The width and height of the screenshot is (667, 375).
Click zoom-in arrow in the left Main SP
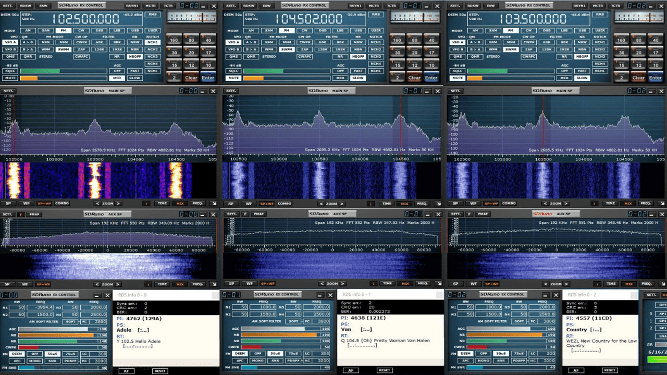(118, 204)
